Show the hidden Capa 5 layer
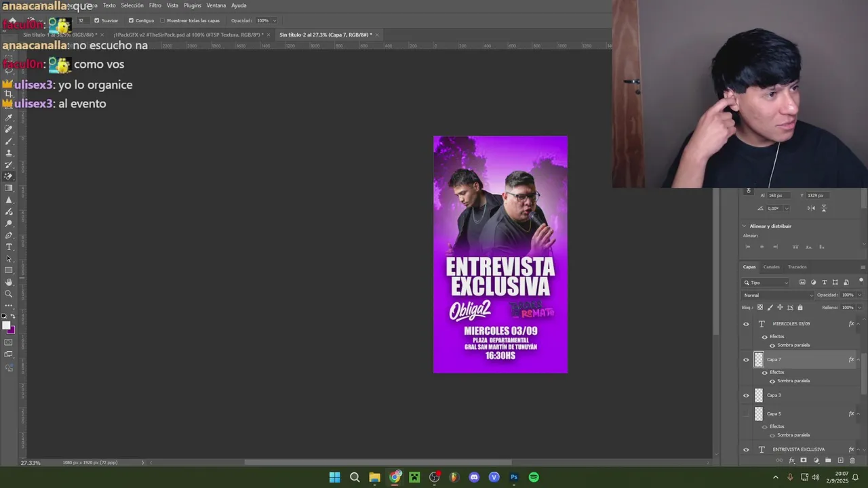Image resolution: width=868 pixels, height=488 pixels. tap(746, 413)
